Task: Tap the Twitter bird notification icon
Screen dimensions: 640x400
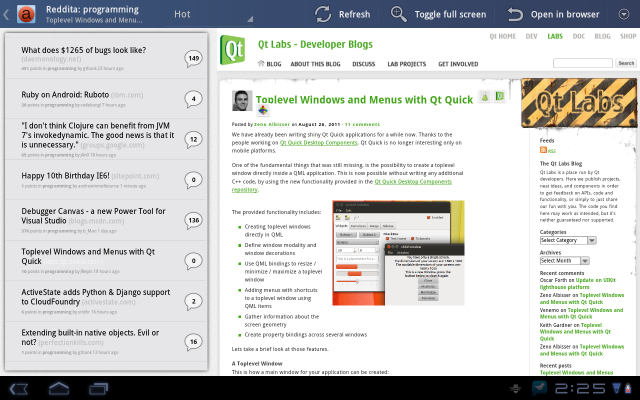Action: (x=540, y=388)
